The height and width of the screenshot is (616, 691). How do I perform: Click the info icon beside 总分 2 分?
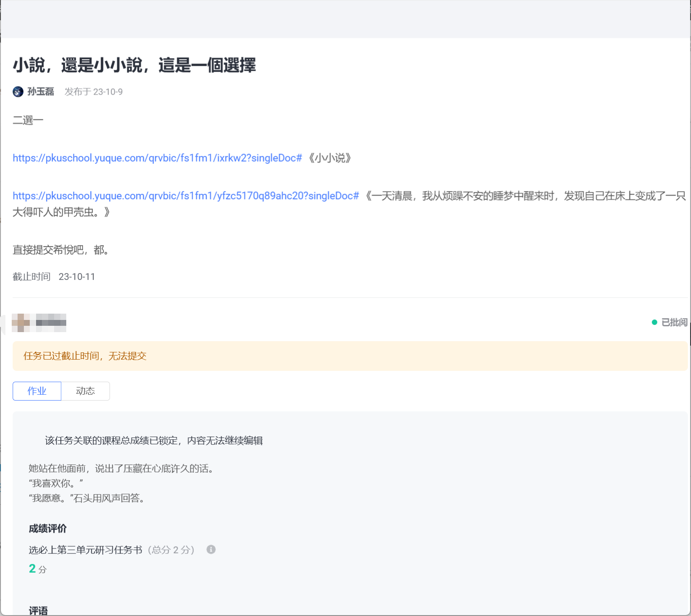[x=211, y=549]
